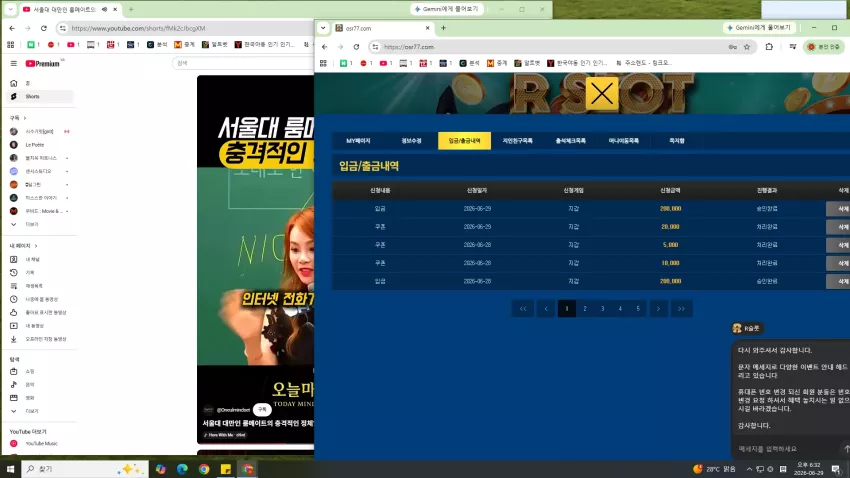
Task: Open the Movie & subscription channel
Action: coord(39,211)
